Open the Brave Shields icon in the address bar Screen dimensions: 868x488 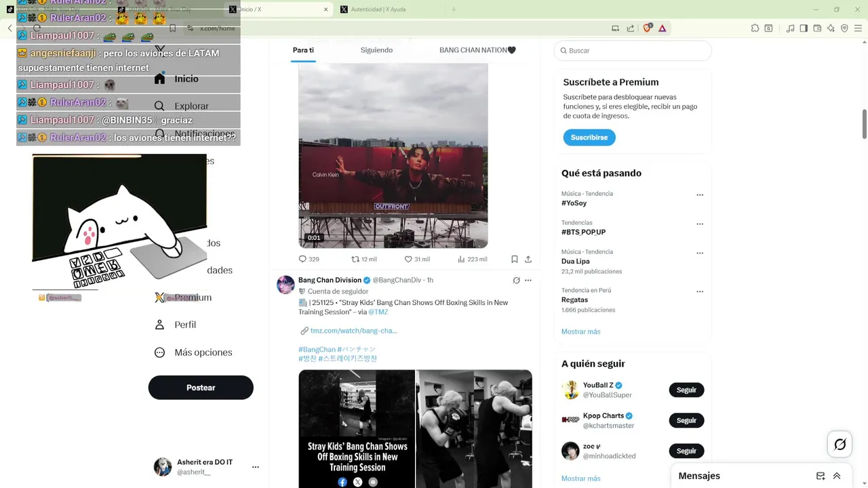coord(648,28)
